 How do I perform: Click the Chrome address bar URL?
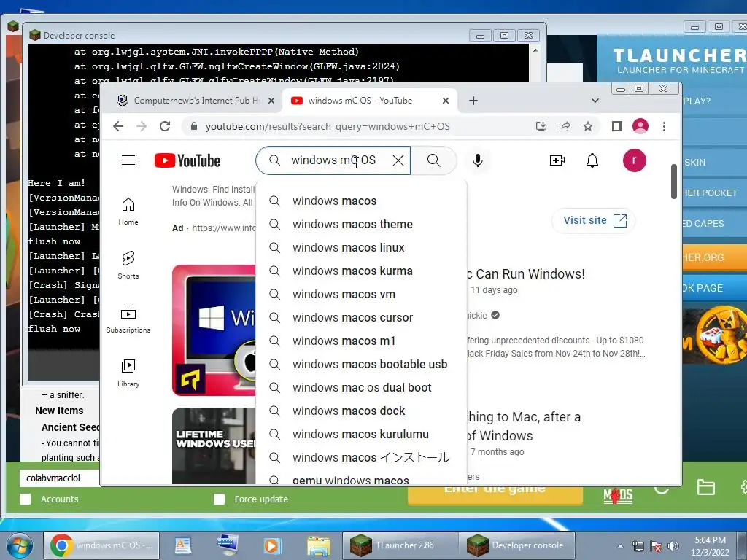pyautogui.click(x=328, y=126)
